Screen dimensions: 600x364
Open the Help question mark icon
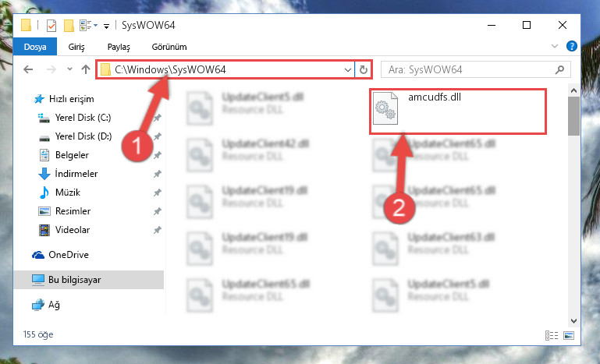[x=572, y=46]
